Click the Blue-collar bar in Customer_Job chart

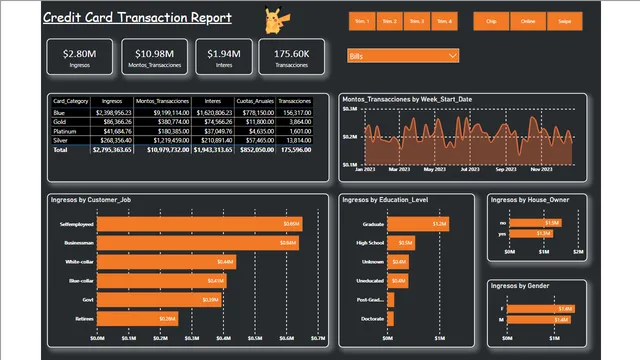(x=162, y=281)
